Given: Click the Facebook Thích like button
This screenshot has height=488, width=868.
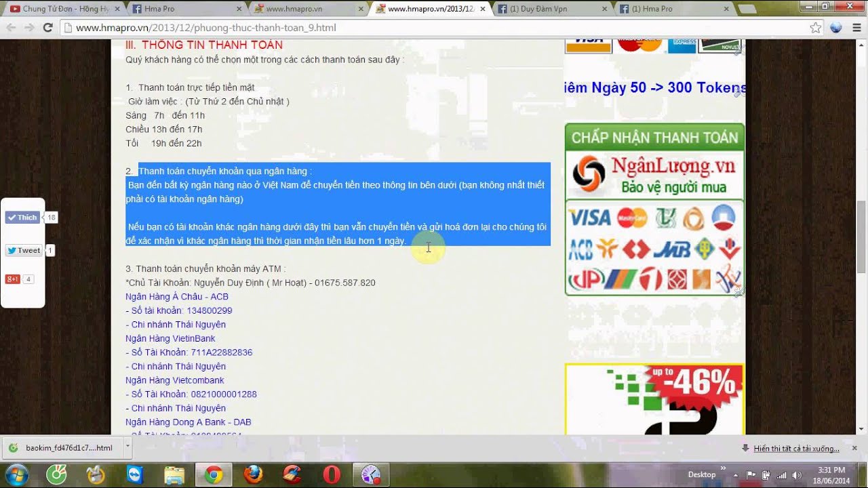Looking at the screenshot, I should pos(22,218).
